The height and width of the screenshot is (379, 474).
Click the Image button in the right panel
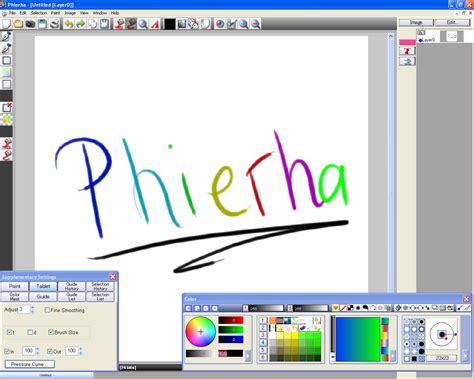416,22
